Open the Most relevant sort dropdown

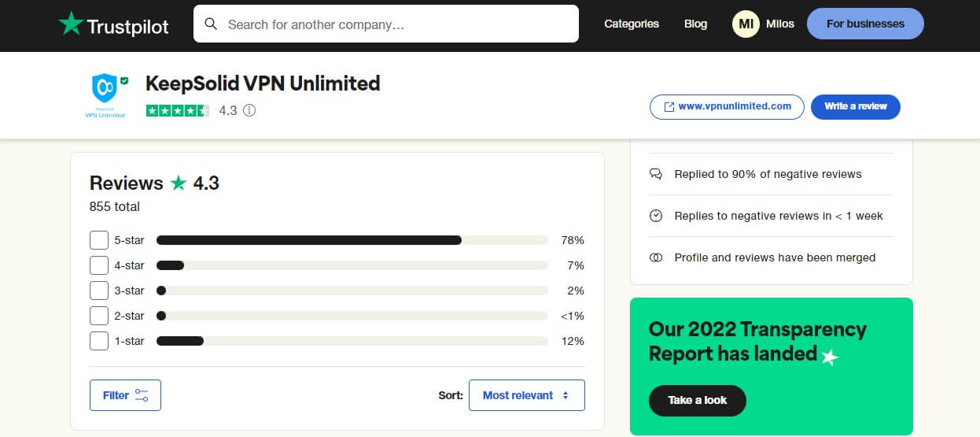pyautogui.click(x=527, y=395)
